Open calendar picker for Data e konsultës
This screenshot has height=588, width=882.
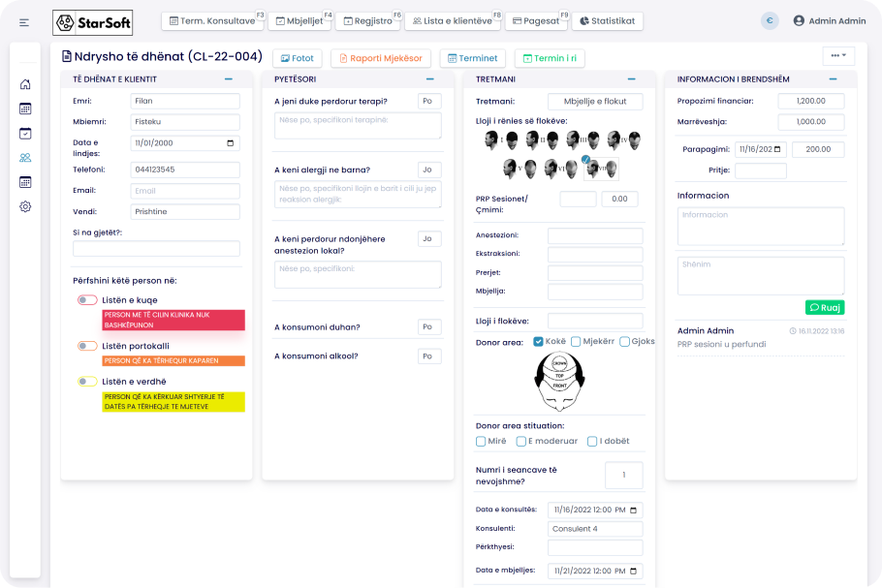coord(633,511)
